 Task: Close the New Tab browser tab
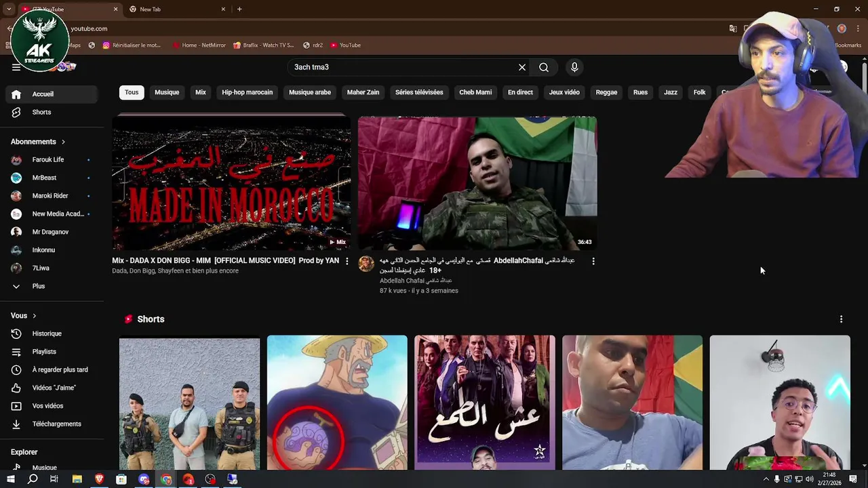pos(223,9)
